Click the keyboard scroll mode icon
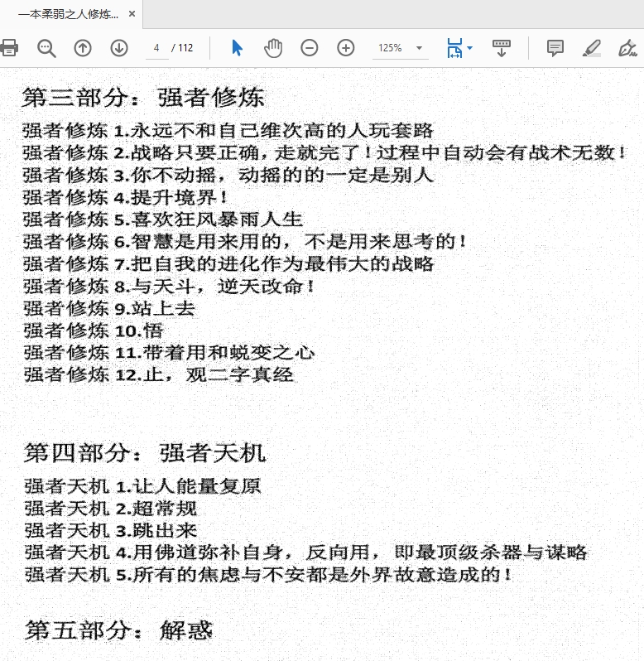This screenshot has width=644, height=661. tap(501, 48)
